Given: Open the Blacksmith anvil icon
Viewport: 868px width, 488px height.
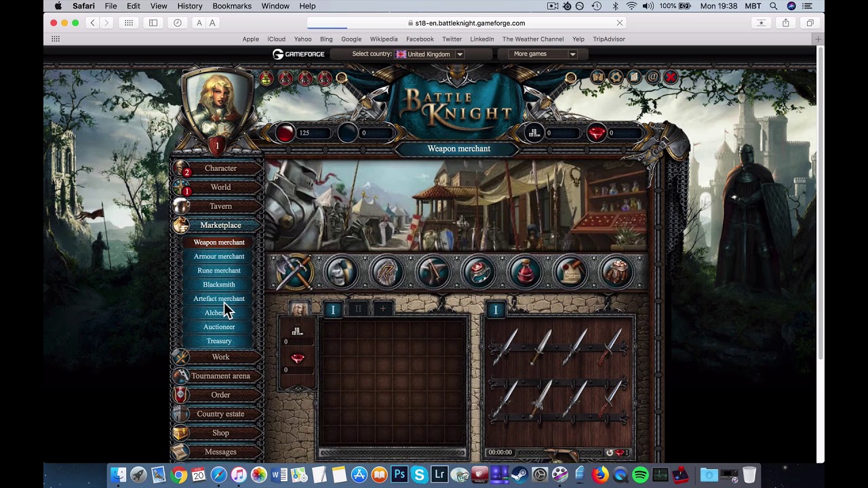Looking at the screenshot, I should pyautogui.click(x=433, y=272).
